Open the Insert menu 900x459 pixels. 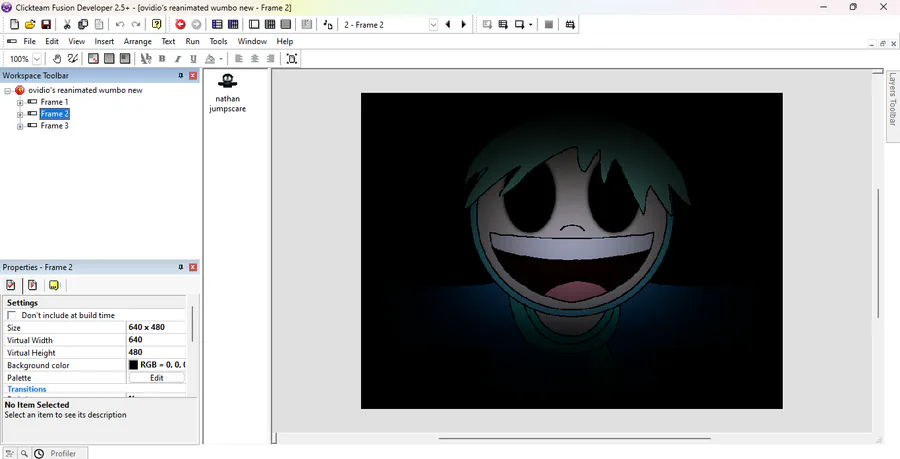click(104, 41)
